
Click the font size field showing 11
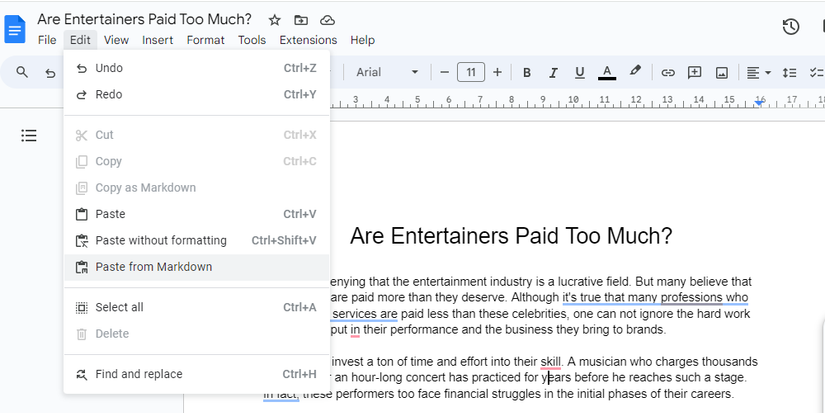click(471, 72)
